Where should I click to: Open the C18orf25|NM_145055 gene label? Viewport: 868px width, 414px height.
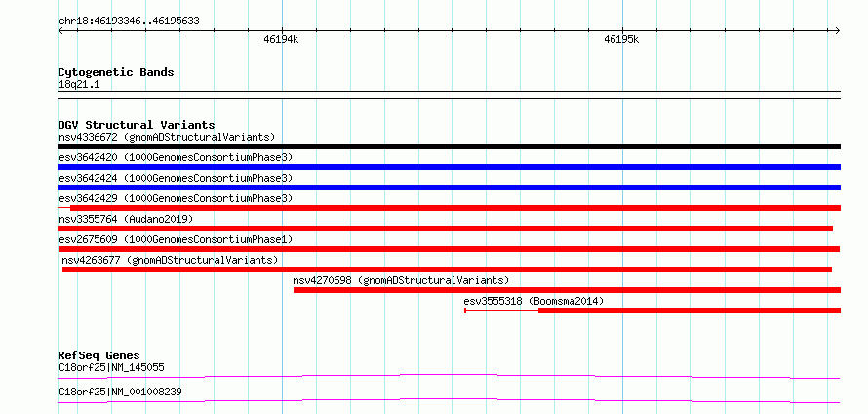pos(111,367)
